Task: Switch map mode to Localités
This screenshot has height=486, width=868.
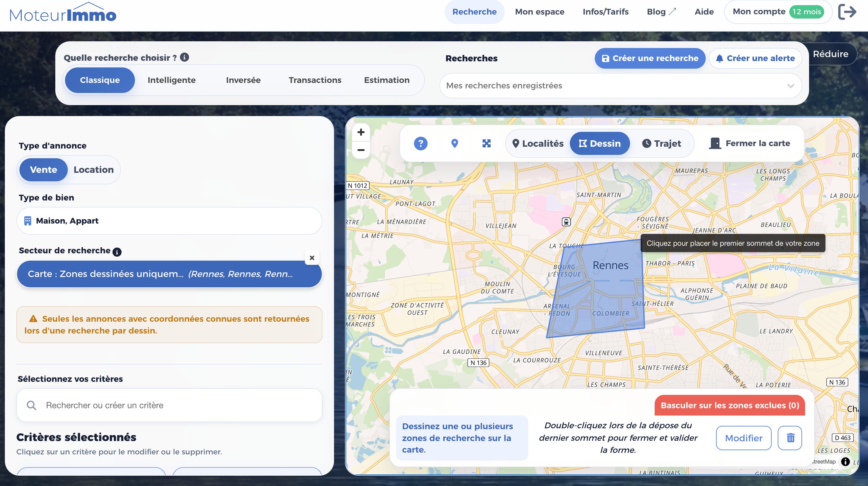Action: pos(538,143)
